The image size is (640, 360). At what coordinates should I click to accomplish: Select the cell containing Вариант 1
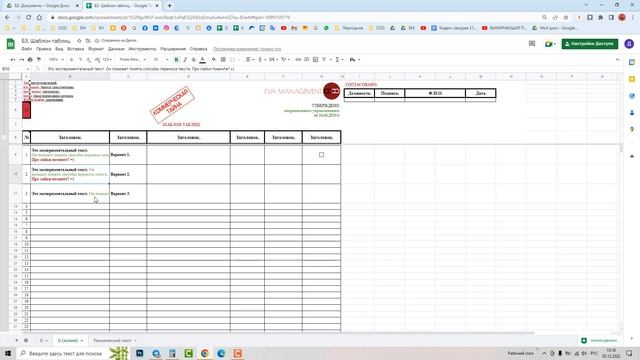tap(128, 155)
